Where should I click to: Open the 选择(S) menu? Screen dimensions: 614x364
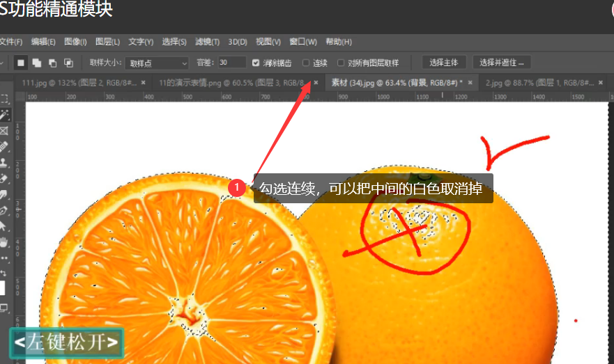tap(174, 42)
